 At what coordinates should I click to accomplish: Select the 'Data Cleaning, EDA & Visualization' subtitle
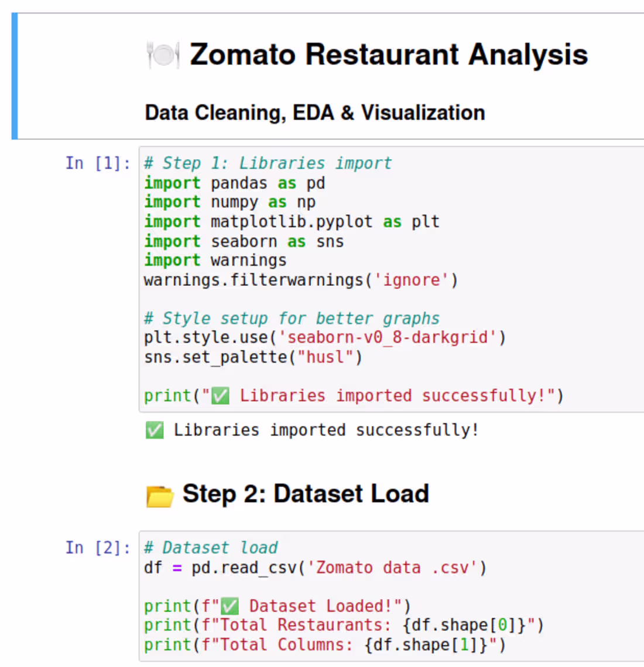(314, 112)
